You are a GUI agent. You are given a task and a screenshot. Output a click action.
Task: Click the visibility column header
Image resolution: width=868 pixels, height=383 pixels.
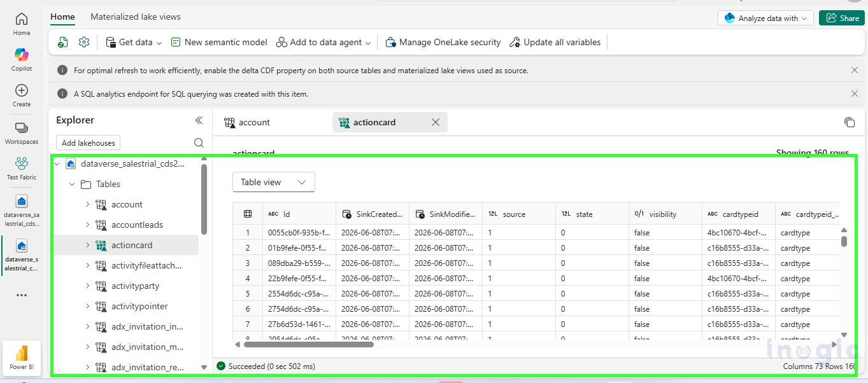665,214
